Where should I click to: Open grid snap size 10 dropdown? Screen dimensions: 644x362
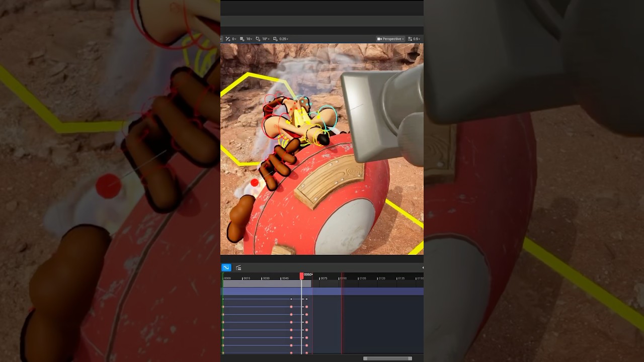(x=249, y=39)
